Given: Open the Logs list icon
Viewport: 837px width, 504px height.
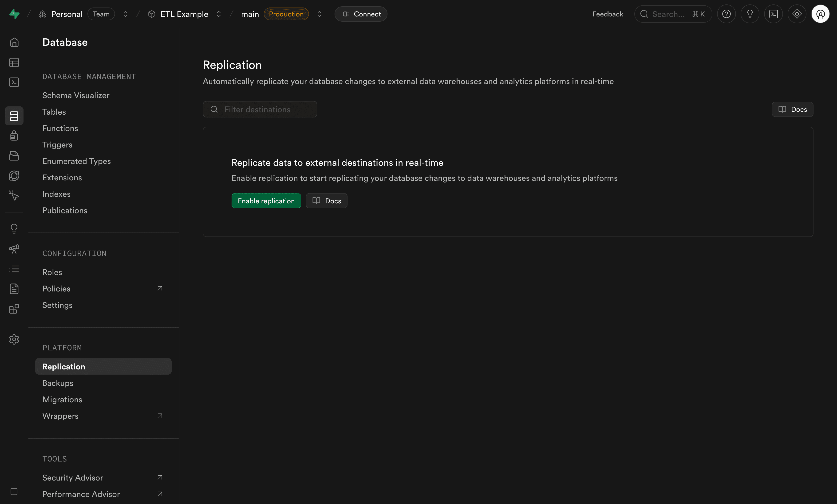Looking at the screenshot, I should pyautogui.click(x=14, y=269).
